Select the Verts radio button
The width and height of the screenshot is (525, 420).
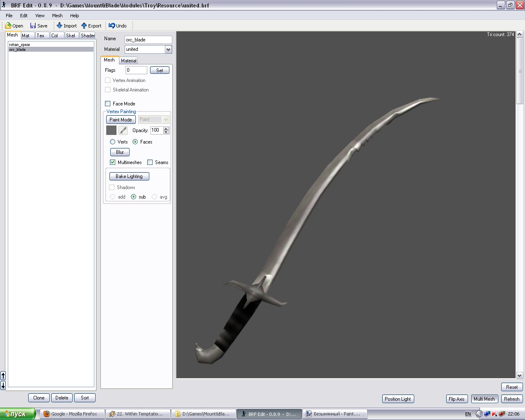[x=112, y=142]
